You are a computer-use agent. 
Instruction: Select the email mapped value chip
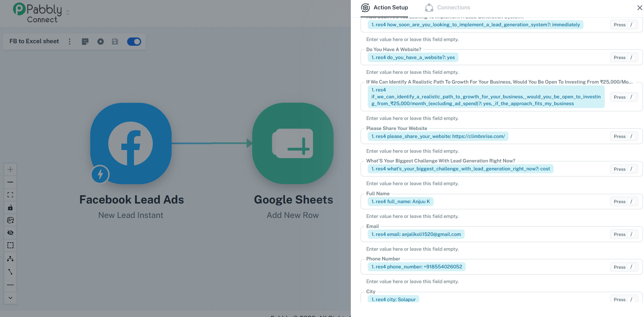tap(416, 235)
